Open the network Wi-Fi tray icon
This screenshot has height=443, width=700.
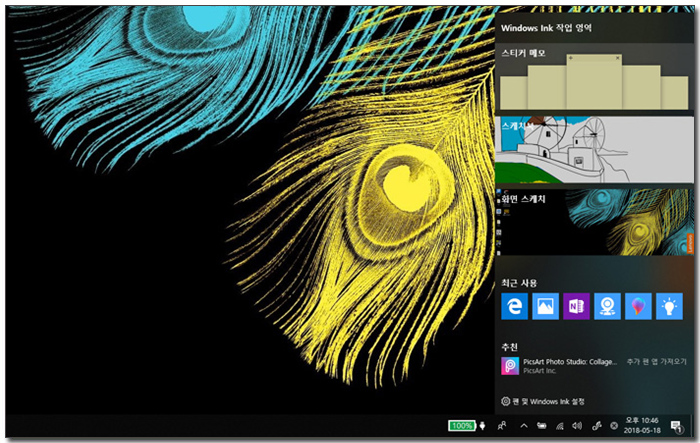pyautogui.click(x=559, y=426)
